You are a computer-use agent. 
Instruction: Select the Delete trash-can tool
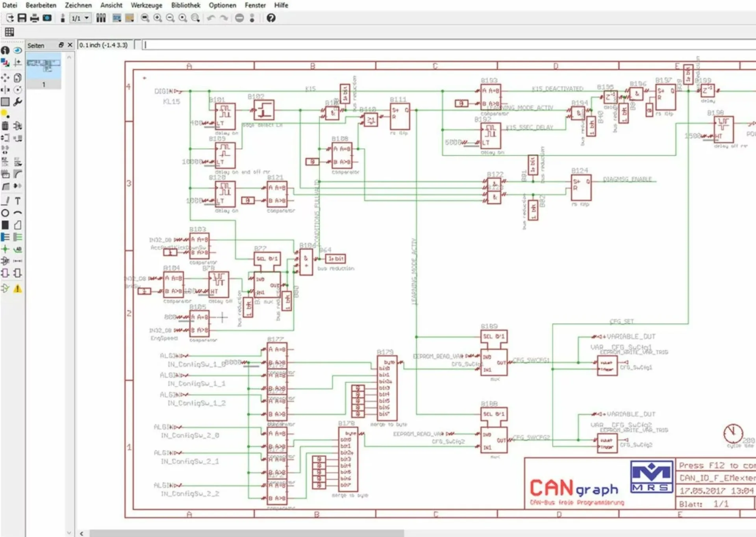[5, 126]
